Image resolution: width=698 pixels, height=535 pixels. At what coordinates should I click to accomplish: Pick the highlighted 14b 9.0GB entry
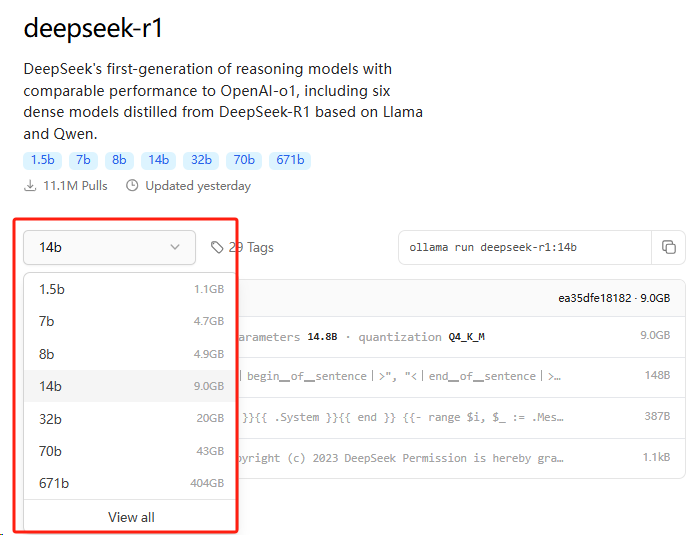[x=130, y=386]
